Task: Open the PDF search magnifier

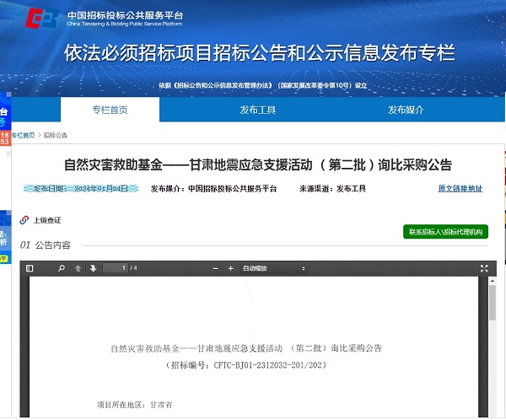Action: coord(62,268)
